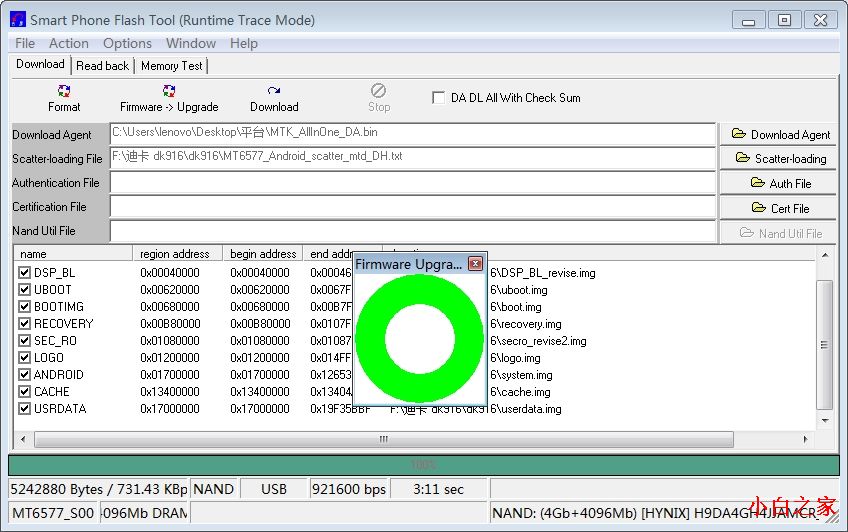The height and width of the screenshot is (532, 848).
Task: Open the Action menu
Action: 69,43
